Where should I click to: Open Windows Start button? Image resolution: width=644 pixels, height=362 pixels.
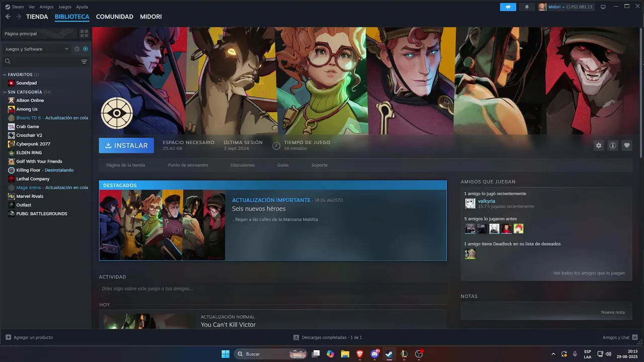pyautogui.click(x=225, y=354)
